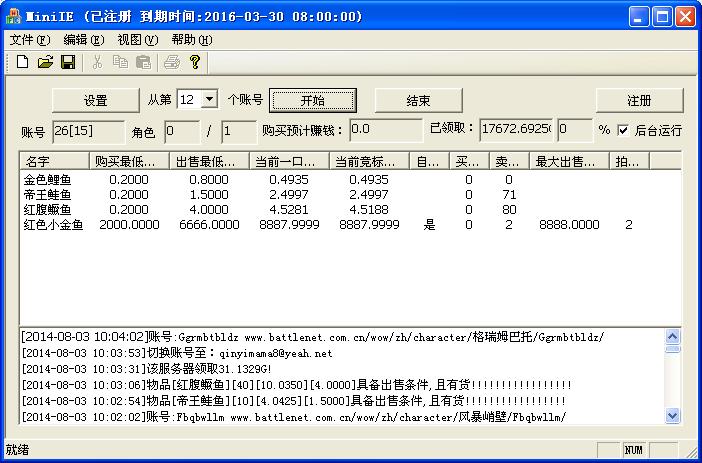Click the Copy toolbar icon
Viewport: 702px width, 463px height.
click(120, 62)
